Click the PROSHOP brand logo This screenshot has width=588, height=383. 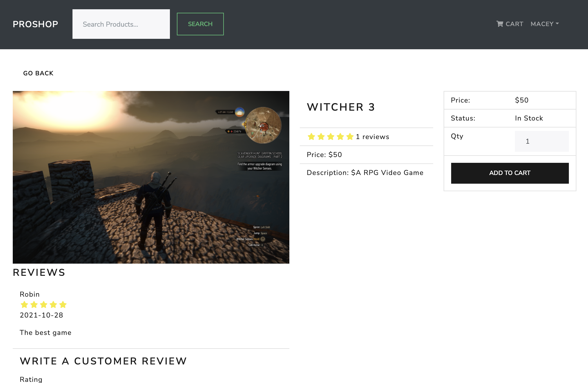click(x=35, y=24)
